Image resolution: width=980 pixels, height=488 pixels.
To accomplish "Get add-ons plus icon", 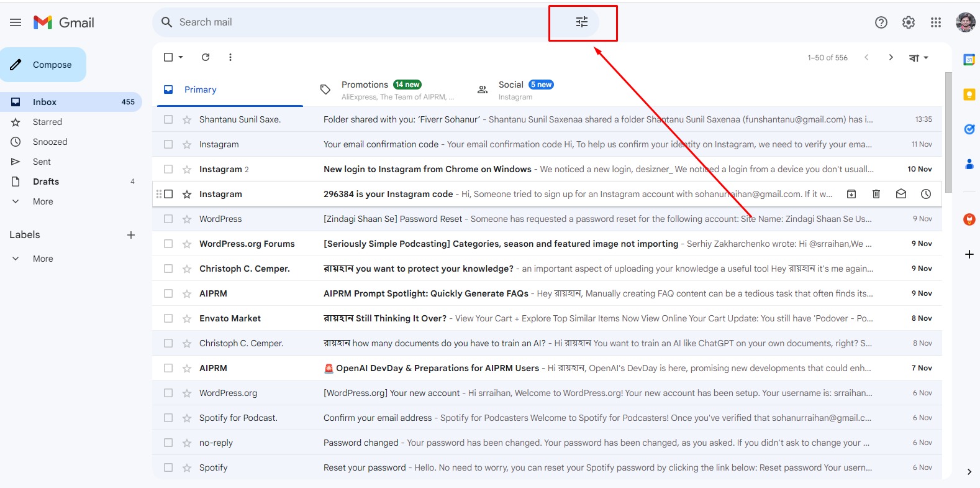I will pos(969,254).
